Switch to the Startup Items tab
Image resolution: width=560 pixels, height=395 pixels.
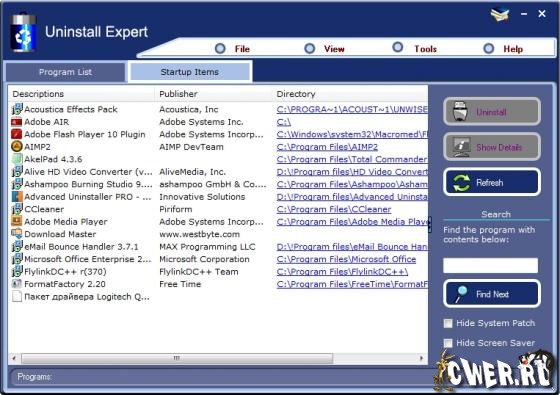point(190,72)
